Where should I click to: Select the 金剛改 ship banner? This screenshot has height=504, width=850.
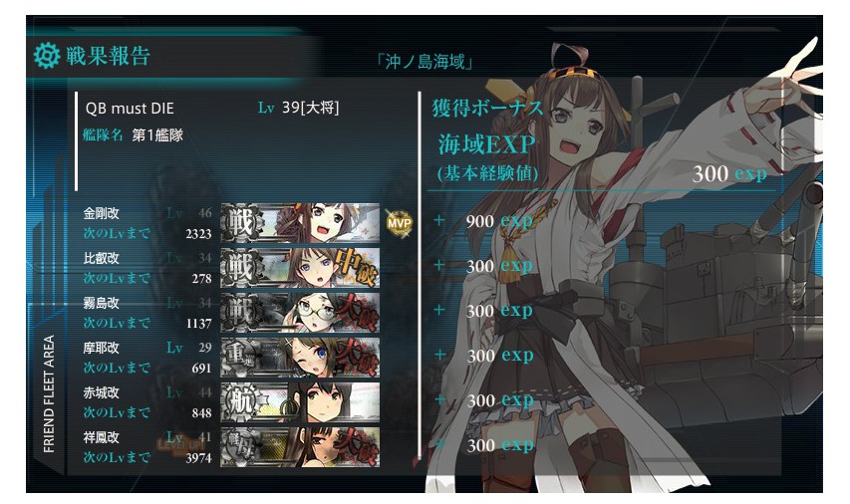click(300, 223)
